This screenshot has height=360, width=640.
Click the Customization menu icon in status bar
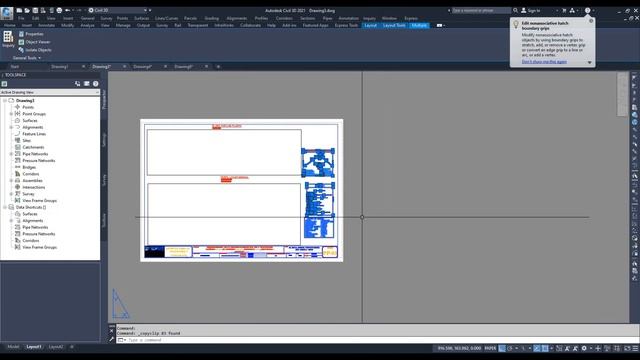point(636,348)
